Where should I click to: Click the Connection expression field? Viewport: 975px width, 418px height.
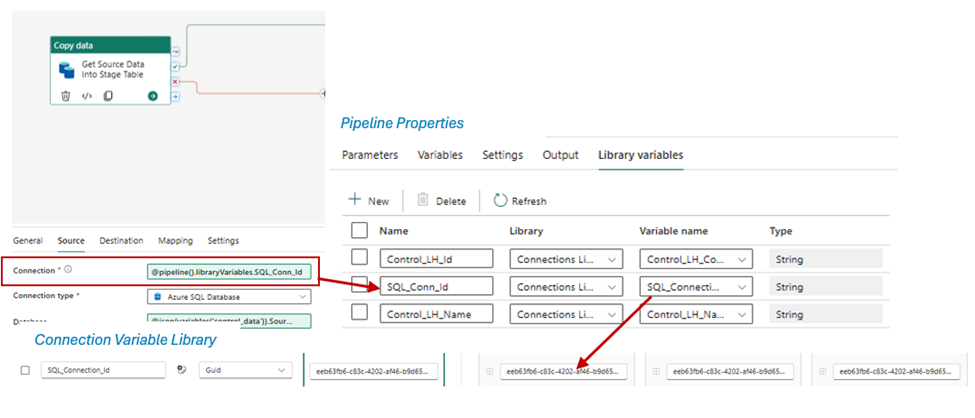(229, 271)
